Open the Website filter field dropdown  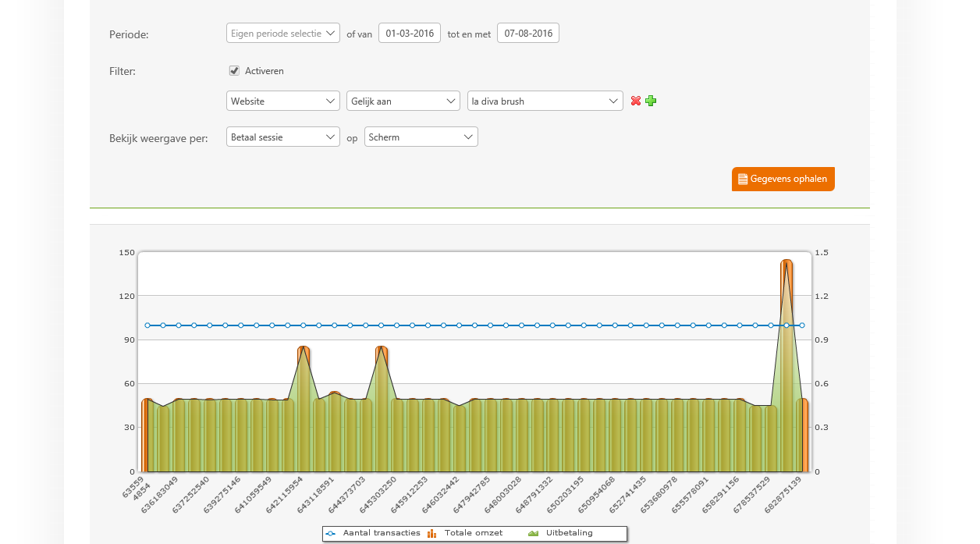click(283, 101)
